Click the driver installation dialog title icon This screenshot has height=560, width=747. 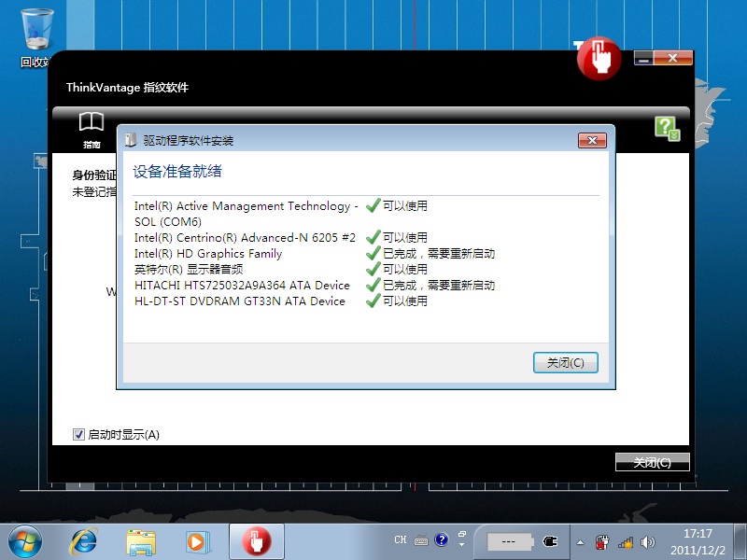pos(131,140)
